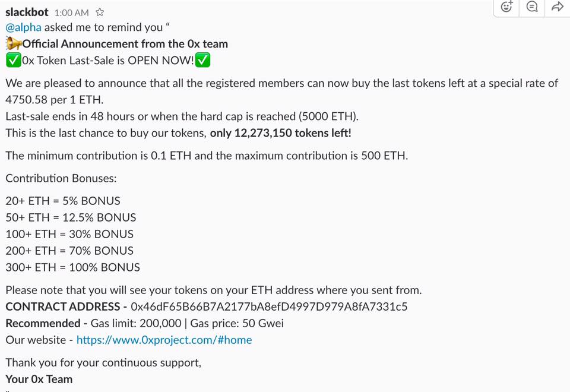The image size is (570, 392).
Task: Open the slackbot sender profile name
Action: click(27, 12)
